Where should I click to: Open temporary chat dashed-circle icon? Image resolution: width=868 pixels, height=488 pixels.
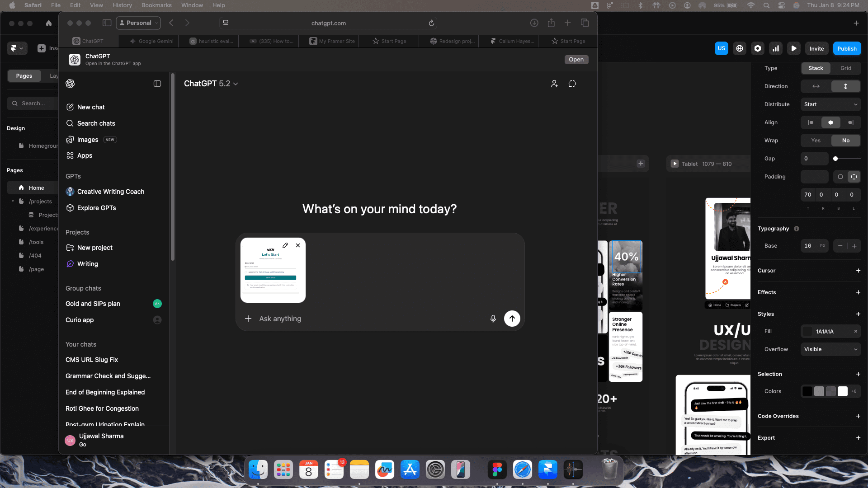[x=572, y=84]
